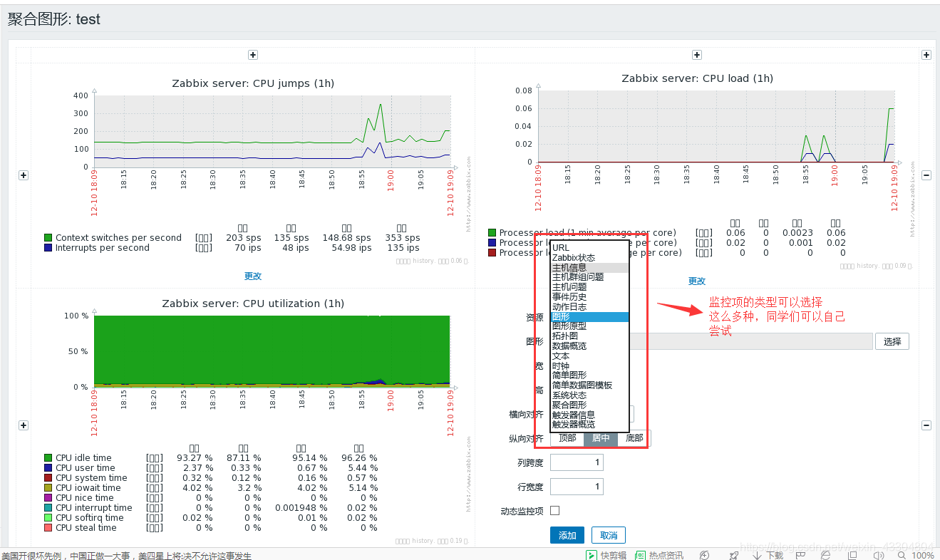The height and width of the screenshot is (560, 940).
Task: Click the 列跨度 input field
Action: (x=577, y=462)
